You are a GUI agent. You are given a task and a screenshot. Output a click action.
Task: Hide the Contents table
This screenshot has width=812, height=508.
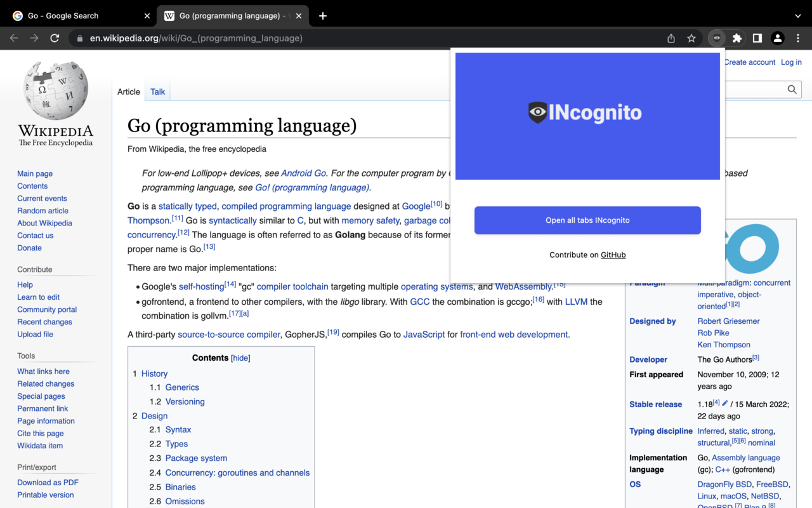pyautogui.click(x=240, y=358)
